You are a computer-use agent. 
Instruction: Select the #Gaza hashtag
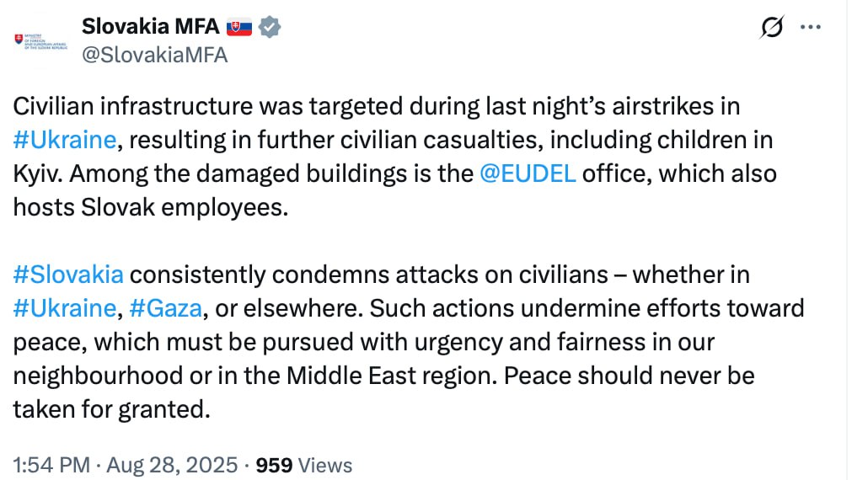coord(166,307)
